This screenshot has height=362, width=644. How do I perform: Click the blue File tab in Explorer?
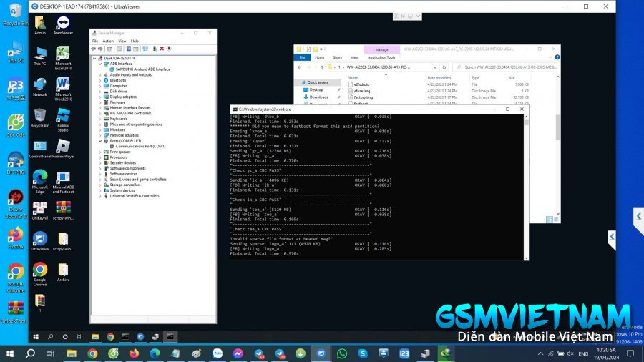pyautogui.click(x=302, y=57)
